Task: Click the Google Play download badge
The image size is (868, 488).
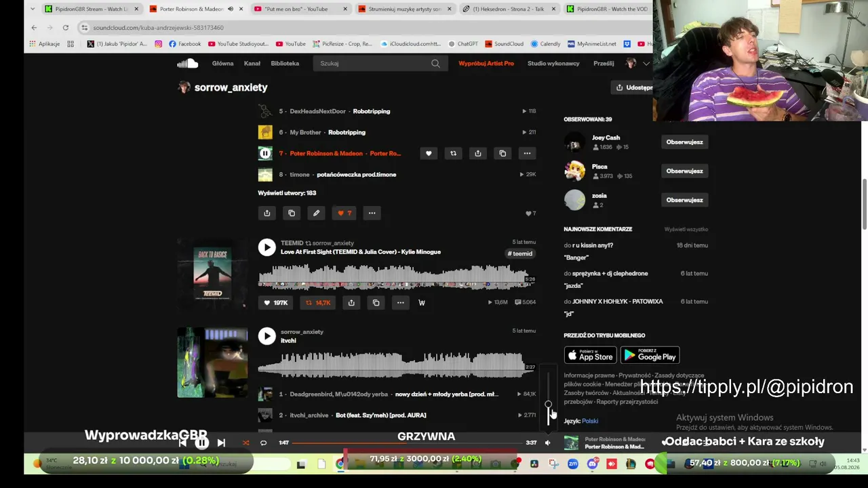Action: [x=650, y=356]
